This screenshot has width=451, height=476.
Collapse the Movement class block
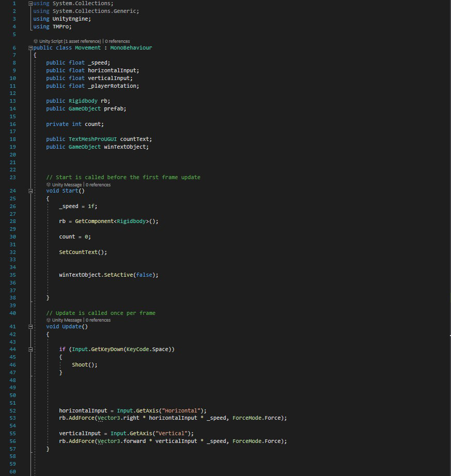(30, 48)
